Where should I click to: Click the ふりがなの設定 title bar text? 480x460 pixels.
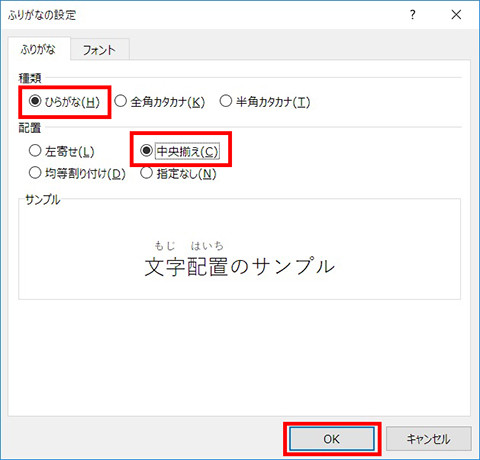tap(42, 15)
